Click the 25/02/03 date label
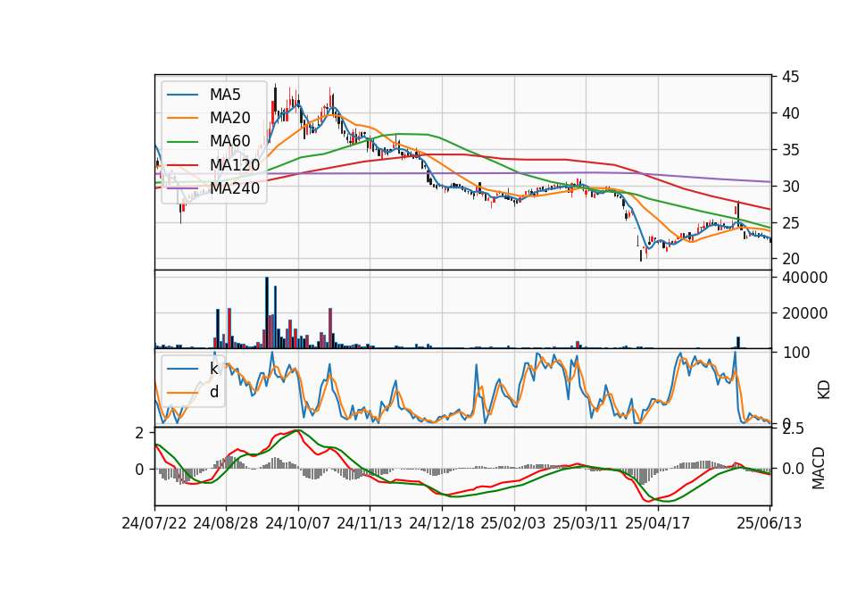Screen dimensions: 857x616 [x=513, y=523]
